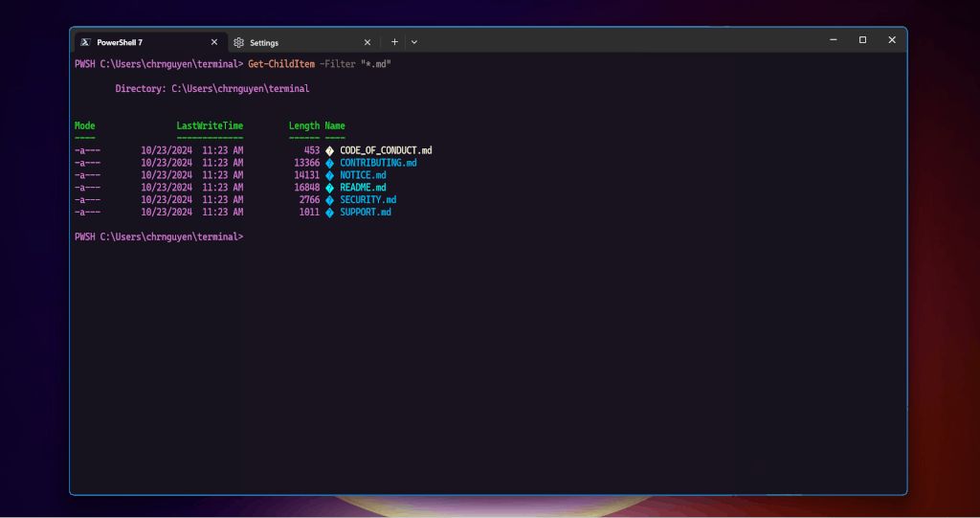Switch to the Settings tab label
The width and height of the screenshot is (980, 518).
pos(264,42)
